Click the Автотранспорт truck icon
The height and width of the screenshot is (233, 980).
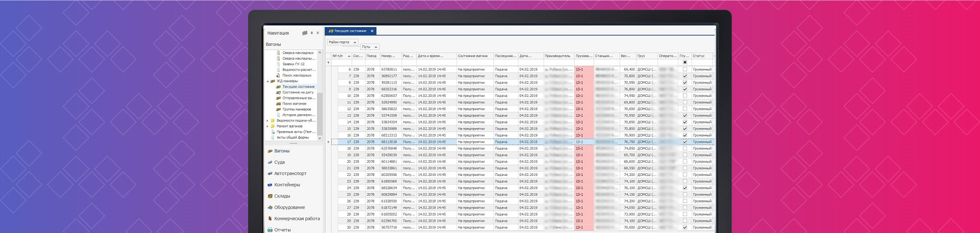270,173
